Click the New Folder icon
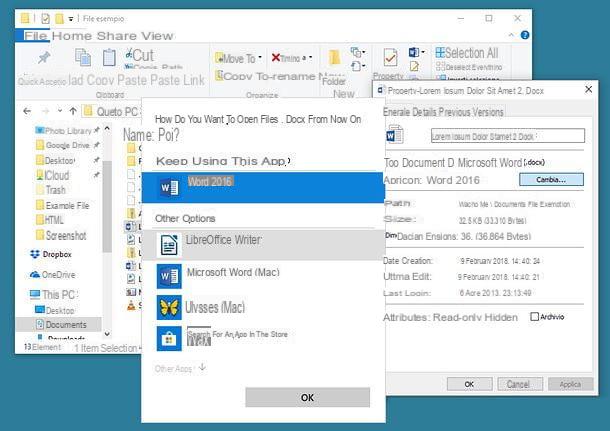610x431 pixels. pyautogui.click(x=334, y=57)
